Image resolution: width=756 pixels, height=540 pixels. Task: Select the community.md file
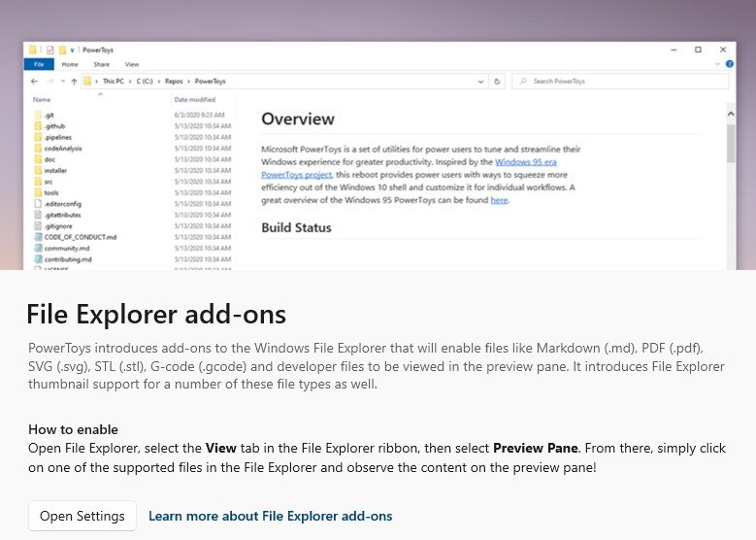pos(67,248)
